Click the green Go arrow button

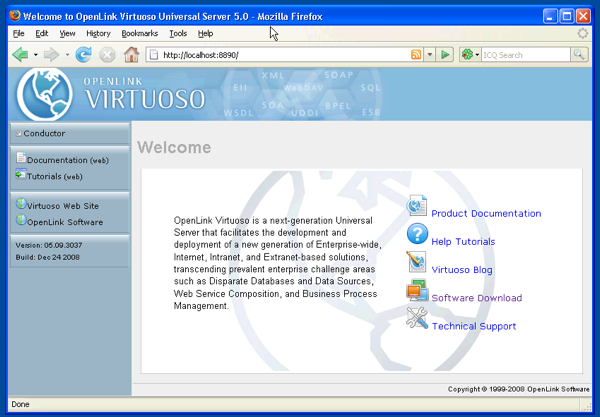(446, 55)
